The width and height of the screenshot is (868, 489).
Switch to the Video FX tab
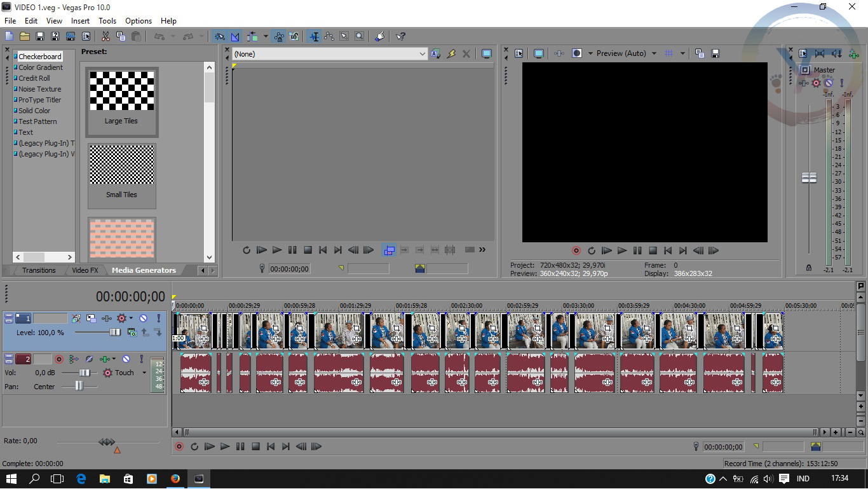click(x=85, y=270)
